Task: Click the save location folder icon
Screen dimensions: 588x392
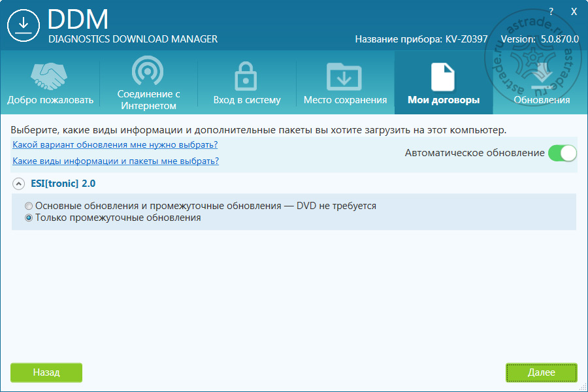Action: 344,76
